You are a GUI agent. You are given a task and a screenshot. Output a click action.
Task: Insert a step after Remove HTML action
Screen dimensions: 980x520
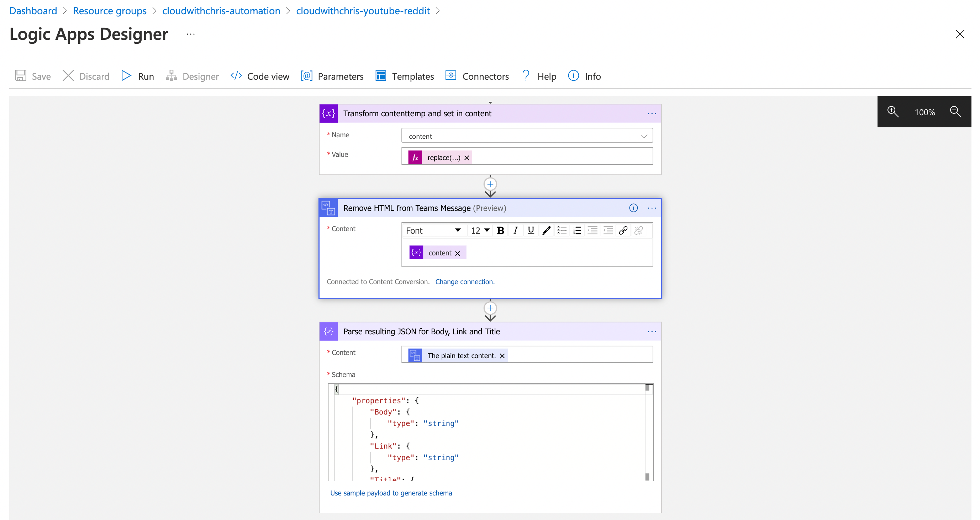tap(490, 308)
